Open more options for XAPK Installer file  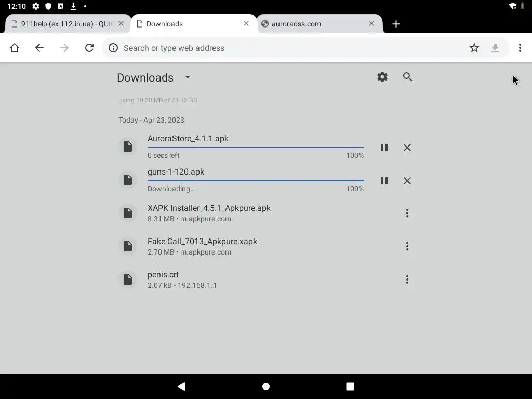[x=407, y=213]
